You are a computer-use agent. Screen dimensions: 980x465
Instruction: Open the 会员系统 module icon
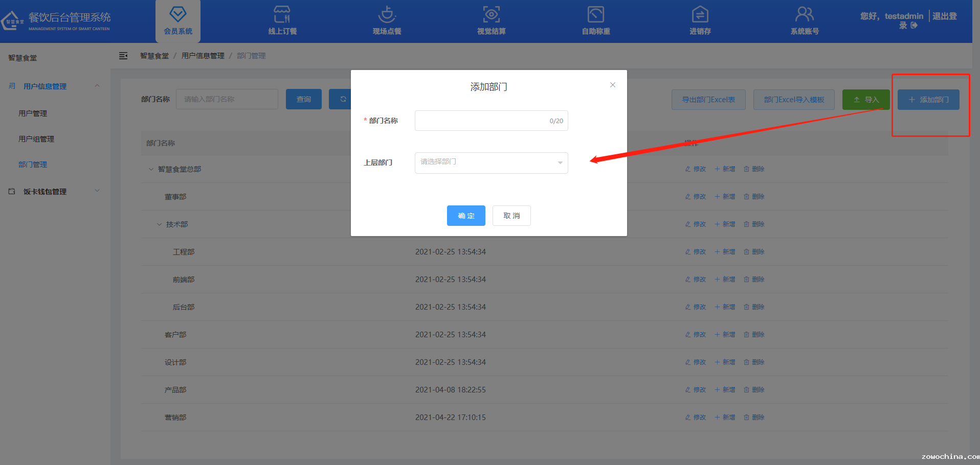pos(178,14)
